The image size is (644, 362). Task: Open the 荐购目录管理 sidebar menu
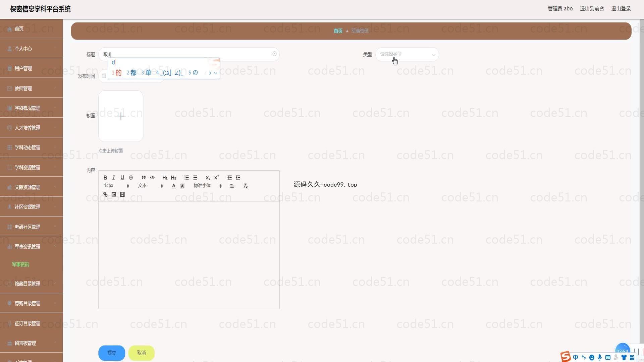point(31,303)
